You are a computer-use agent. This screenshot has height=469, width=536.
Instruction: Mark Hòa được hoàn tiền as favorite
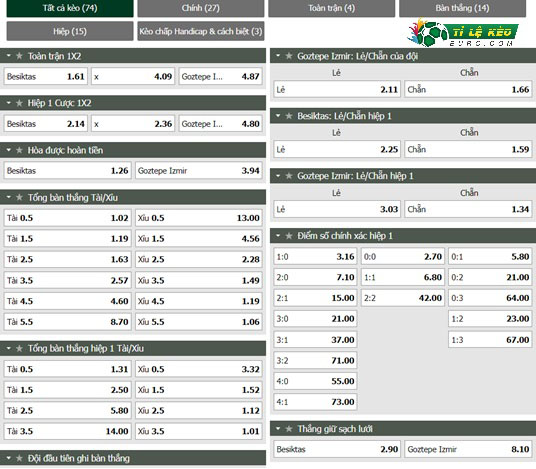(x=19, y=150)
